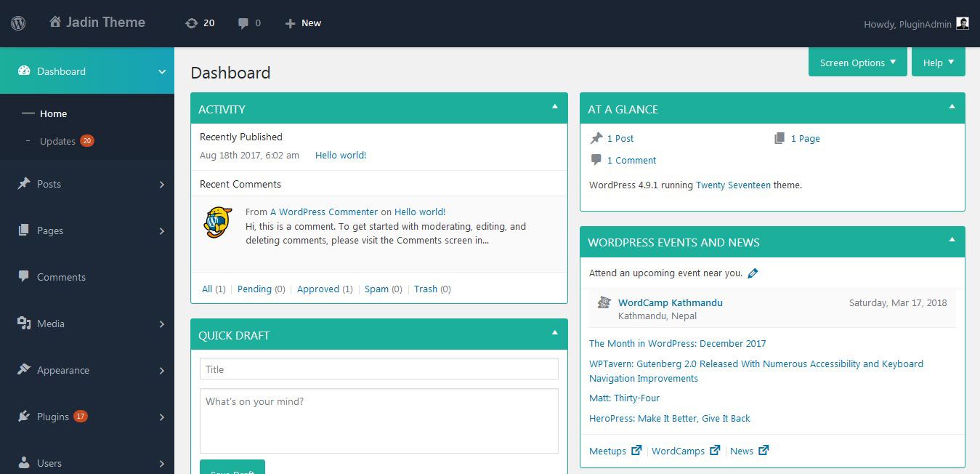The width and height of the screenshot is (980, 474).
Task: Show Pending comments filter
Action: coord(254,289)
